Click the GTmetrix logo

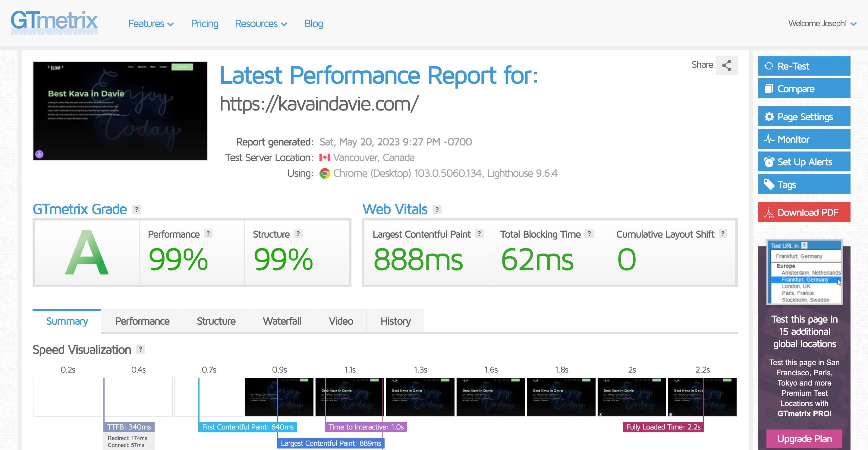54,22
